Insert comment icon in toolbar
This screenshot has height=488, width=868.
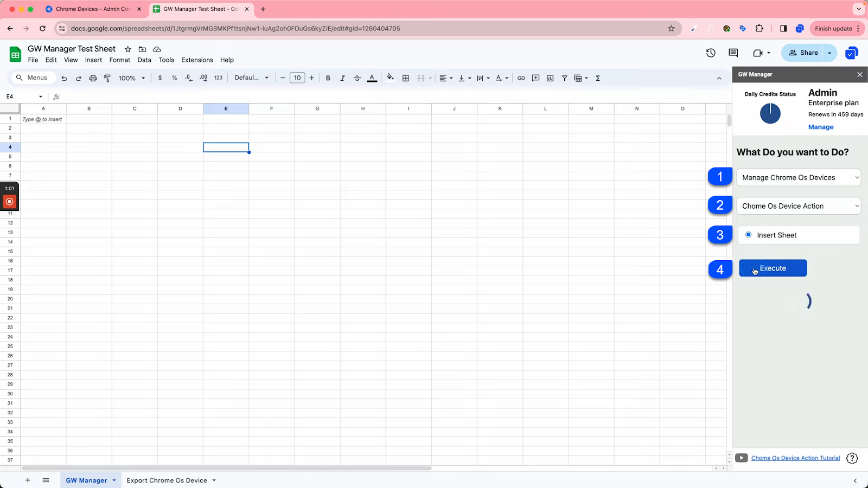tap(535, 78)
